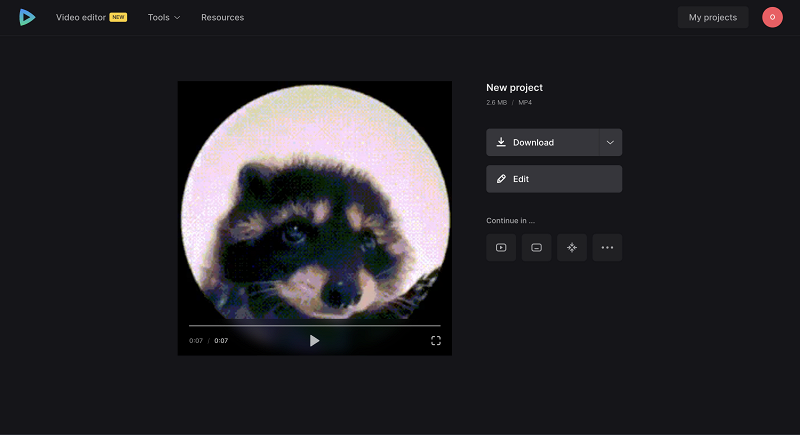800x435 pixels.
Task: Open the Tools dropdown menu
Action: [x=164, y=17]
